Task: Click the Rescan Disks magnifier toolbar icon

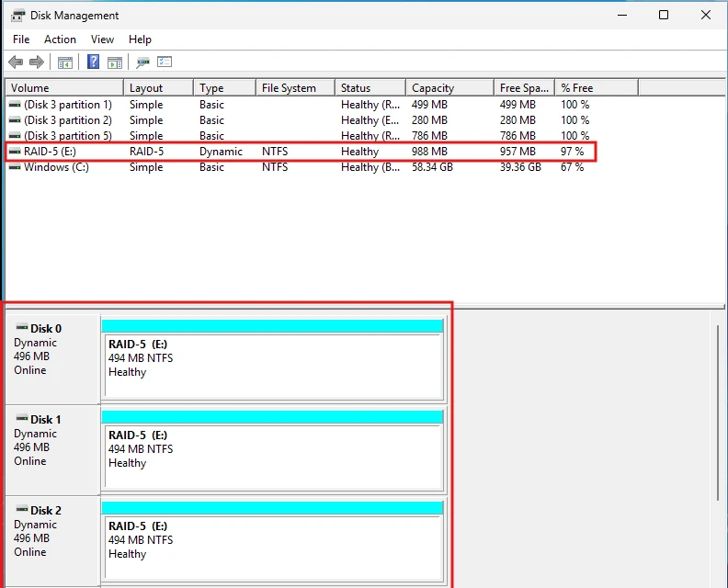Action: pyautogui.click(x=142, y=62)
